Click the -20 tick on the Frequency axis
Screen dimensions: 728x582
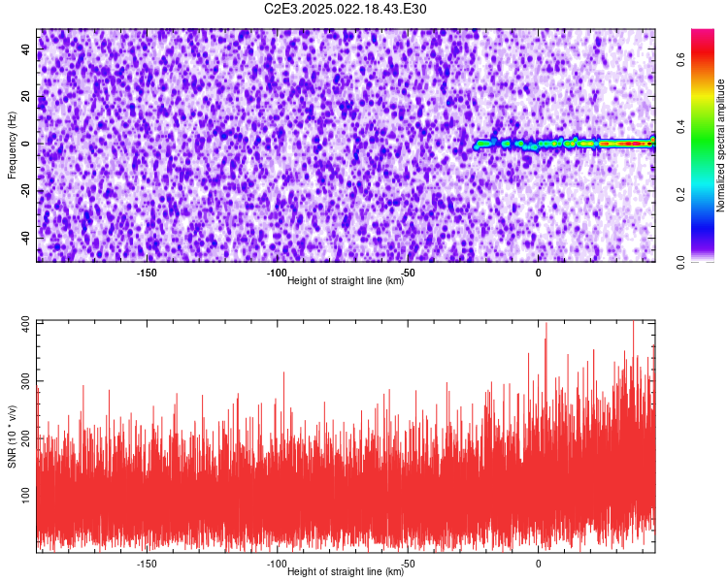26,191
